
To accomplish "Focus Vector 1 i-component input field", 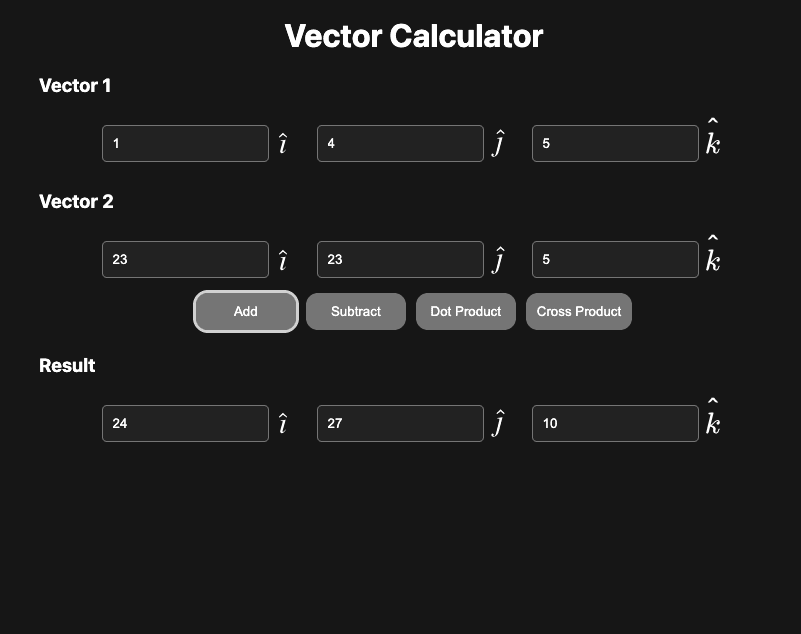I will [185, 143].
